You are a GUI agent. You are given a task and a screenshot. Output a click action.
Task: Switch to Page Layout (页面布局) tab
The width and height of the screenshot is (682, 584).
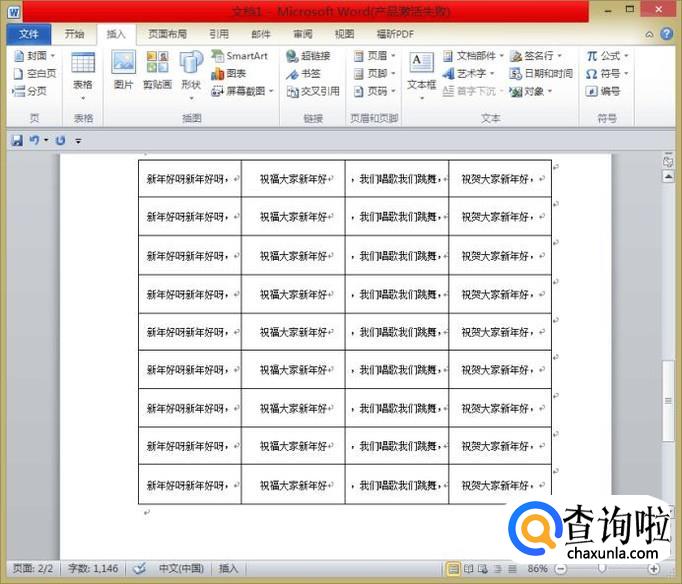[x=167, y=34]
